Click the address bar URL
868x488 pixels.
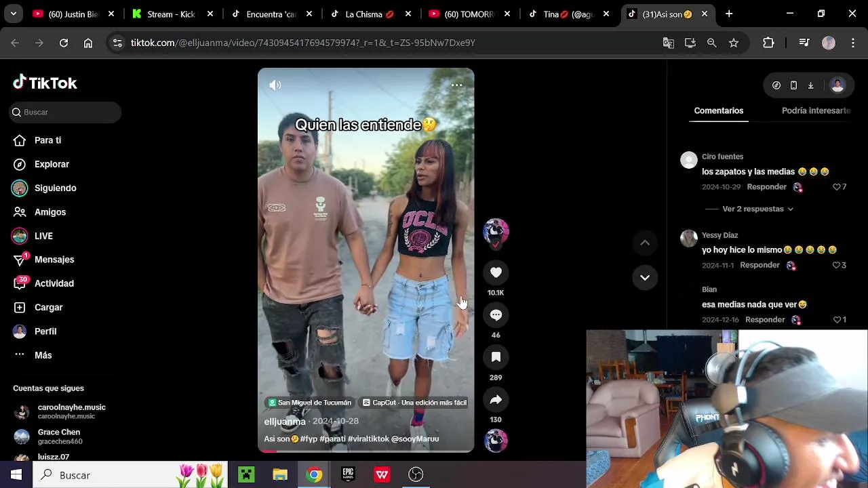(x=302, y=43)
